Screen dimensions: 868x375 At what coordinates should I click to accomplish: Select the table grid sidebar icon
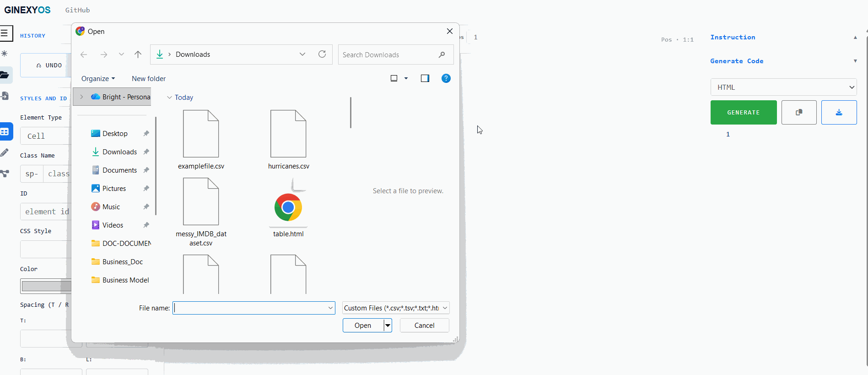tap(5, 132)
